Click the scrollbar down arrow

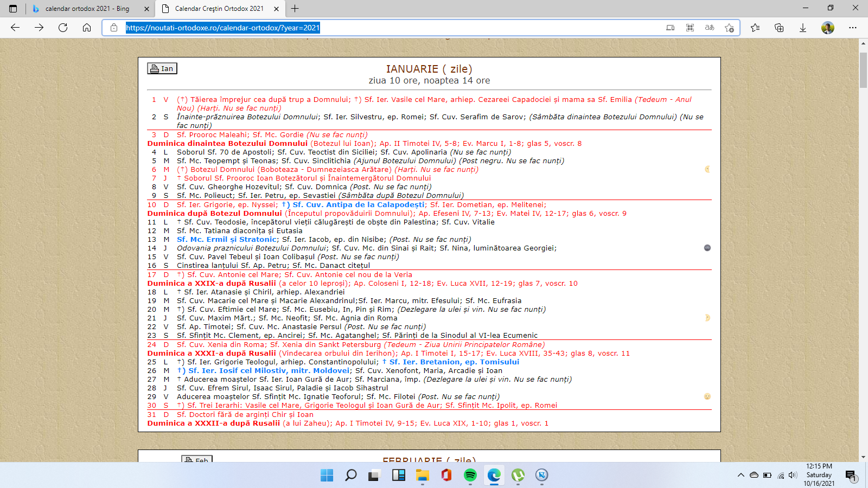point(863,457)
